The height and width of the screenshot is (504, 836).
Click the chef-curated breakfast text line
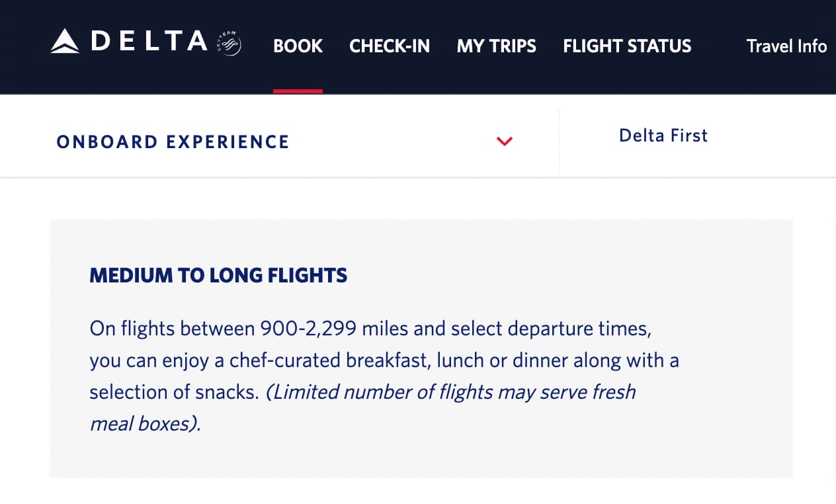[x=384, y=360]
